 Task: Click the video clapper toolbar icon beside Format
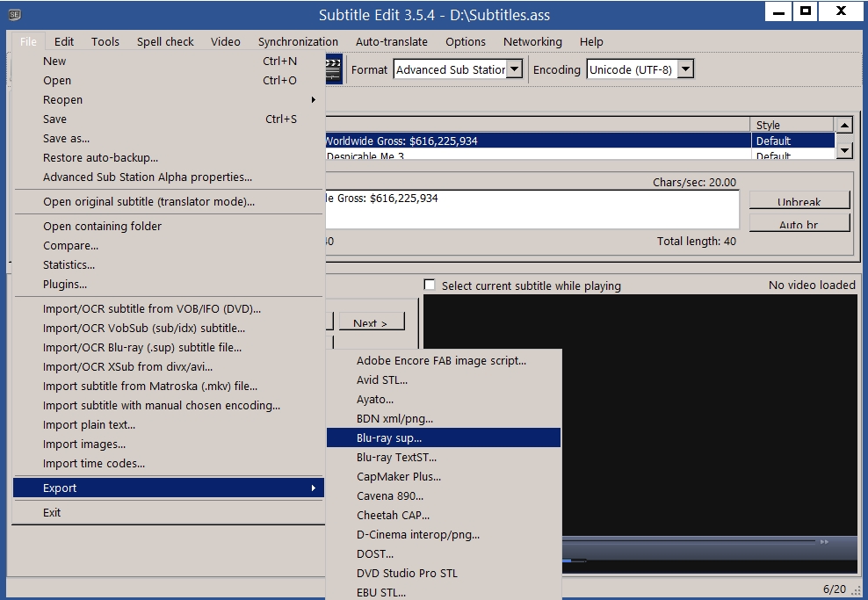click(x=334, y=69)
